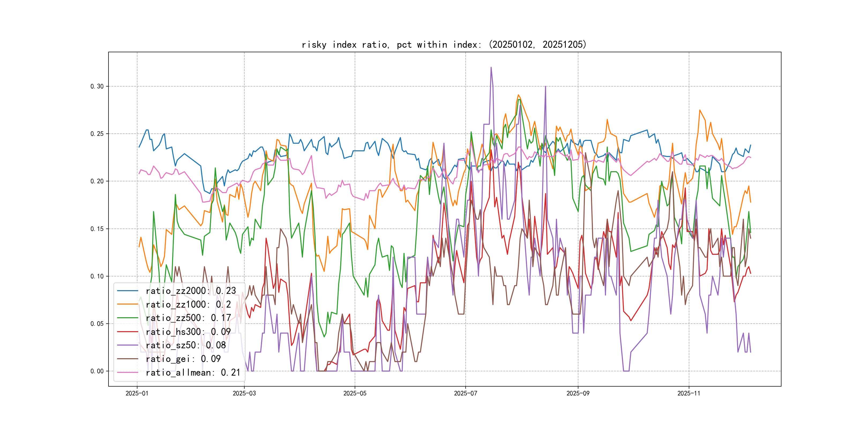Click the 2025-11 x-axis tick label
The image size is (868, 434).
[689, 393]
